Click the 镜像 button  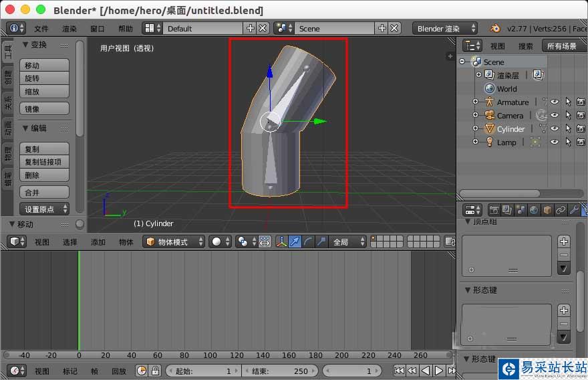44,109
